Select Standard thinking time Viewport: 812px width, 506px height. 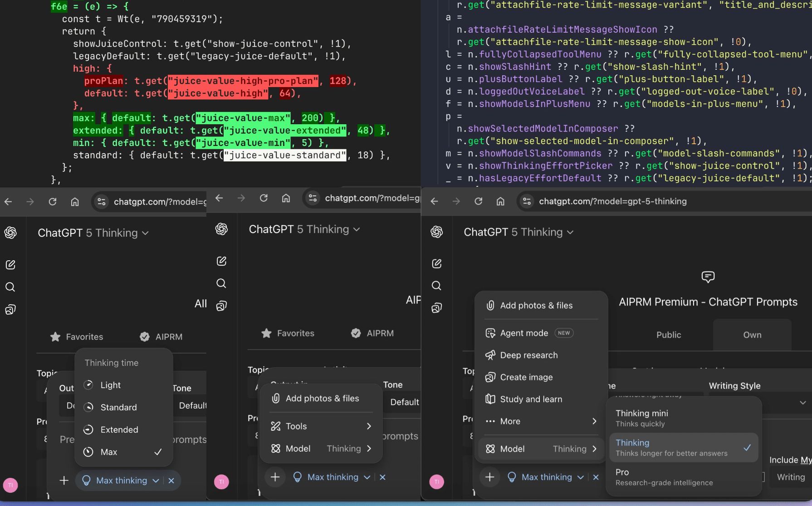123,407
